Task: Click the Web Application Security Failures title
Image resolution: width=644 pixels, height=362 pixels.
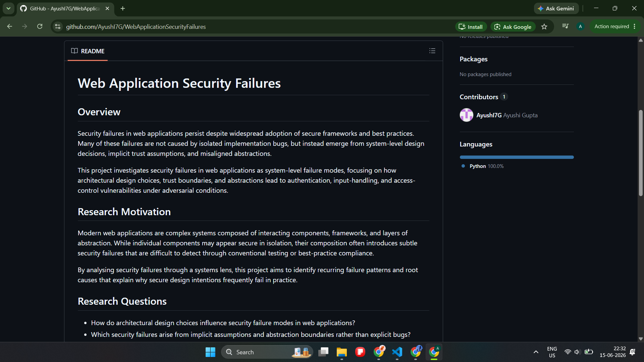Action: 179,83
